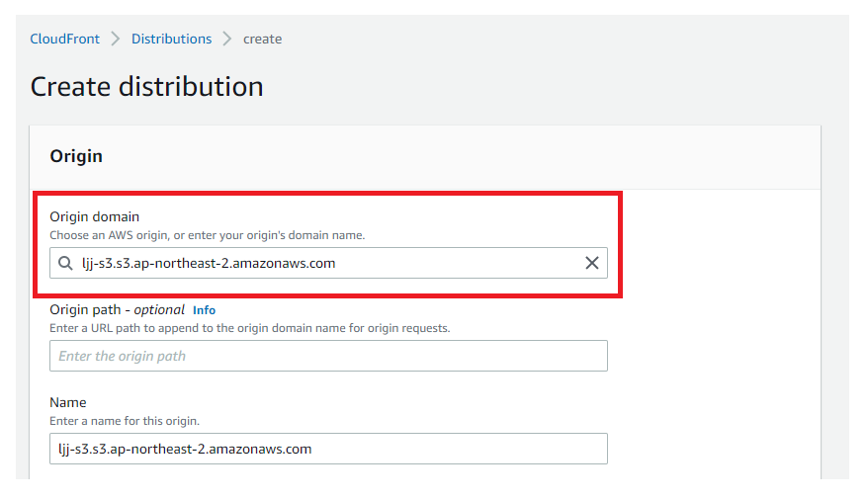The image size is (868, 500).
Task: Click the Origin path input field
Action: (x=329, y=356)
